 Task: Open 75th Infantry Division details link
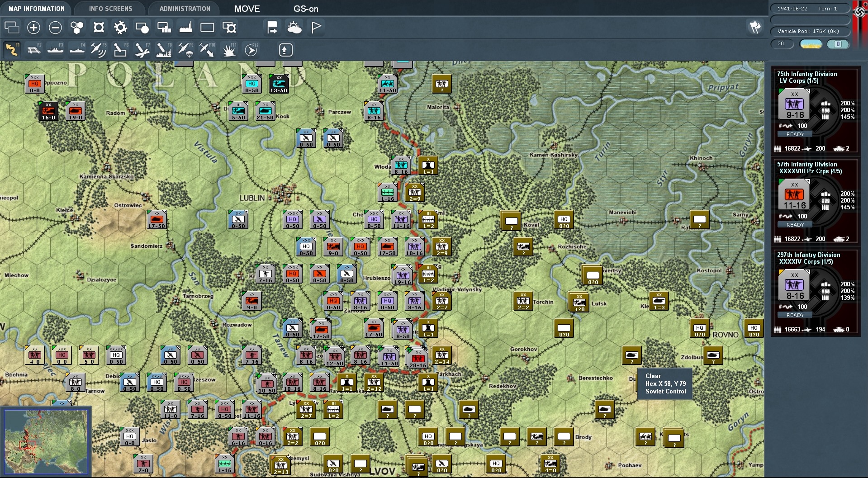(x=807, y=74)
